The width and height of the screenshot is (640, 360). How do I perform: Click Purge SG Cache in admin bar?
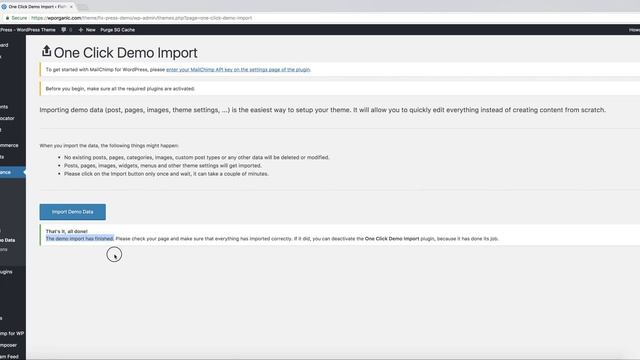118,30
